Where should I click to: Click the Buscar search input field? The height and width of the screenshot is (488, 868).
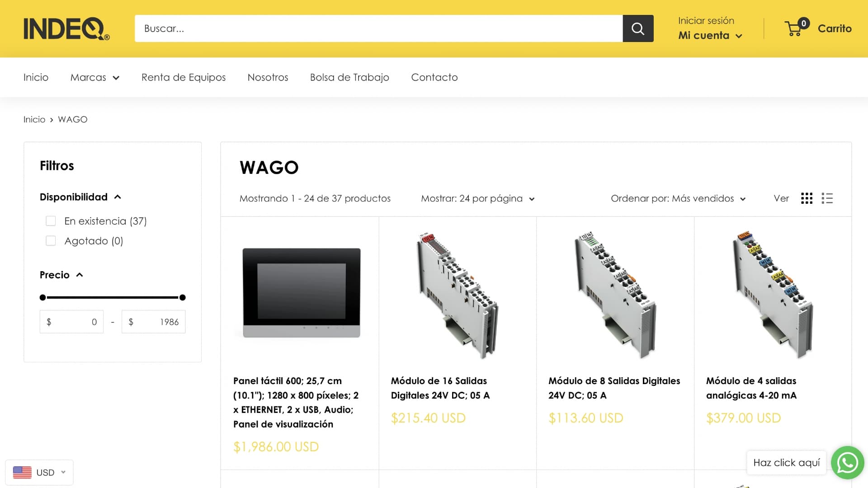pyautogui.click(x=378, y=28)
